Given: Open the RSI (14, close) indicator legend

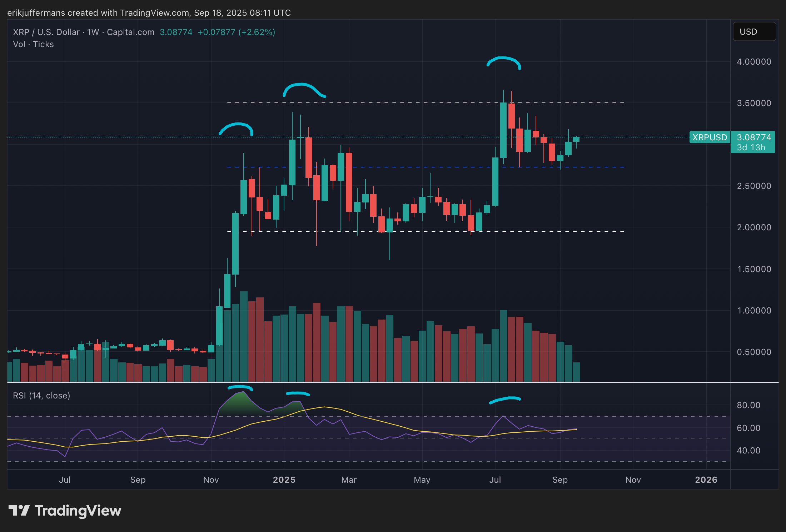Looking at the screenshot, I should point(41,396).
